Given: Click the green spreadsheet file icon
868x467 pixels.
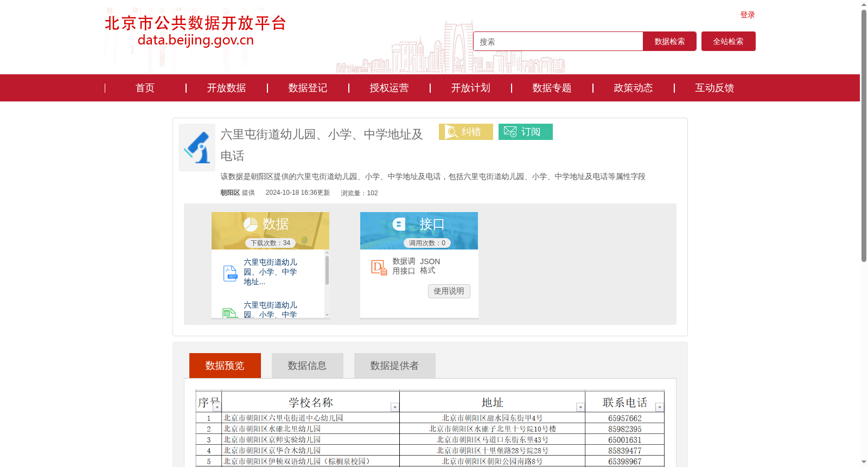Looking at the screenshot, I should (x=230, y=313).
